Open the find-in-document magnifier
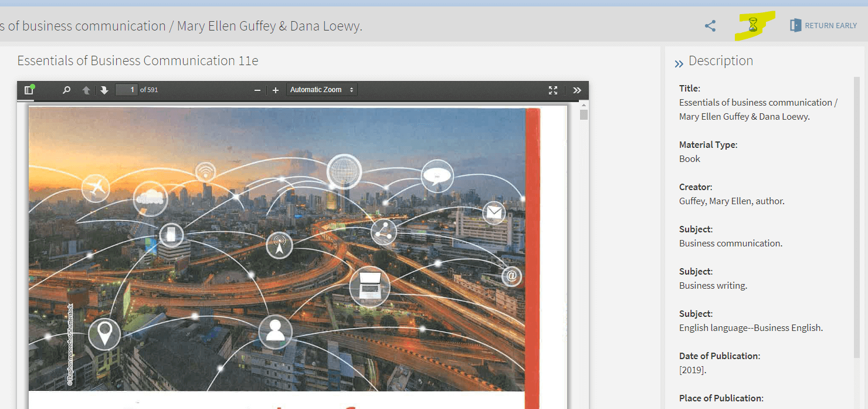868x409 pixels. coord(66,90)
